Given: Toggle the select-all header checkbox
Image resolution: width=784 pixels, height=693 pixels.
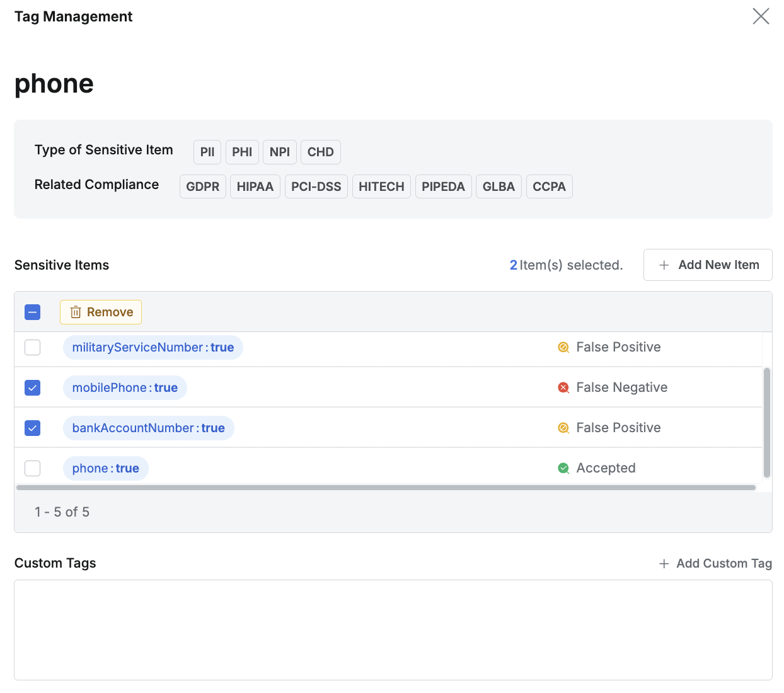Looking at the screenshot, I should pos(32,312).
